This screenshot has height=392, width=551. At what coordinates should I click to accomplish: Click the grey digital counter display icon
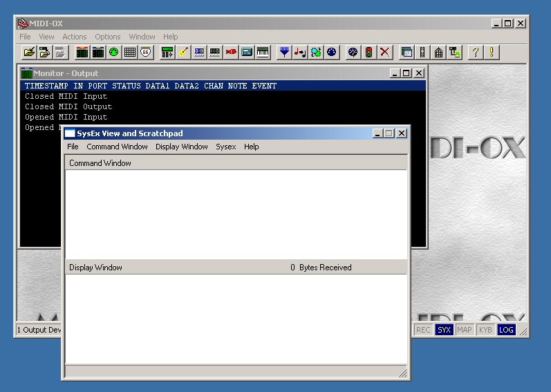pyautogui.click(x=215, y=53)
